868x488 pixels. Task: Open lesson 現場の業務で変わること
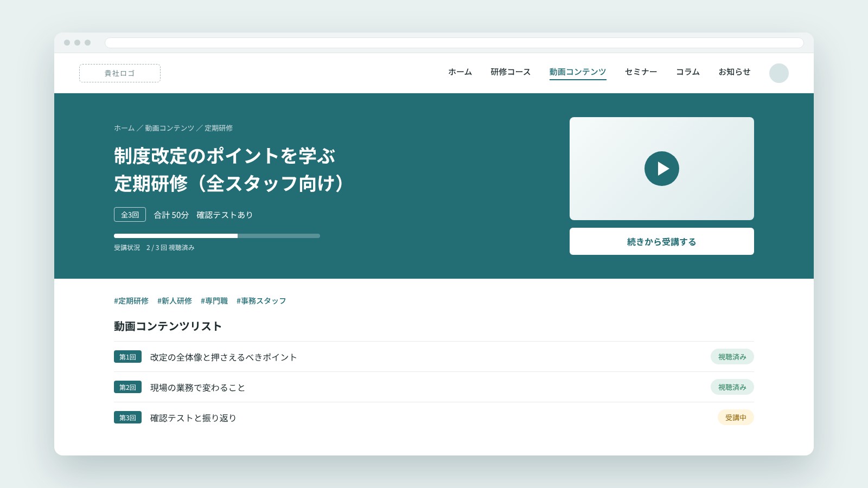(x=197, y=388)
